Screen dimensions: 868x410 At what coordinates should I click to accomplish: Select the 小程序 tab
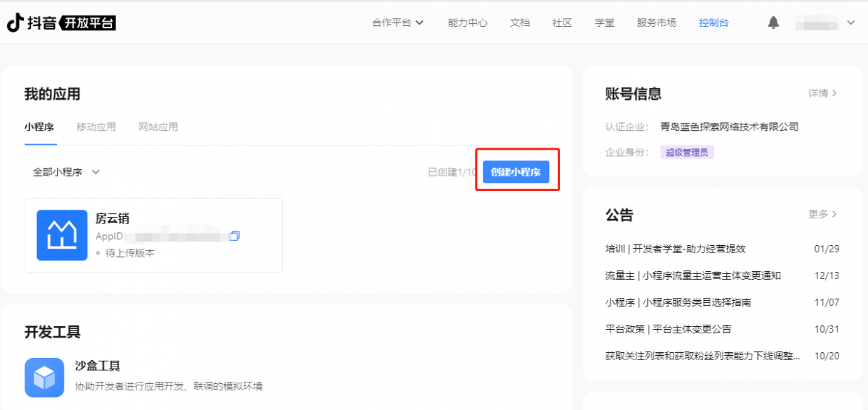point(39,127)
